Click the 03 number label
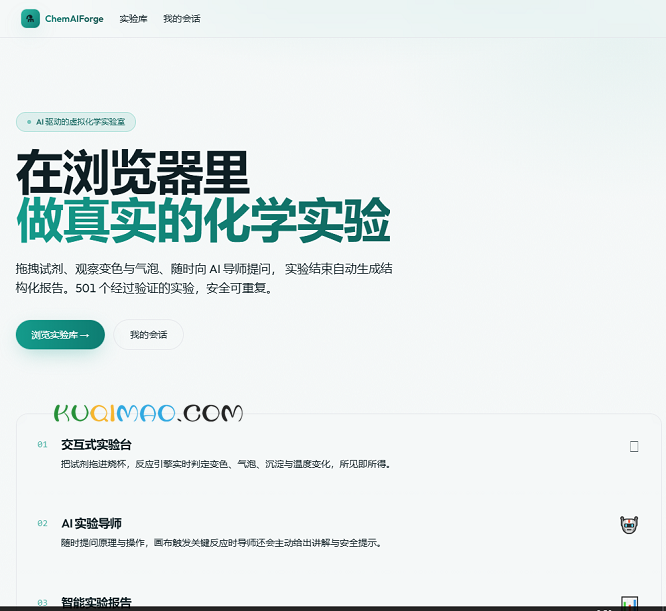Screen dimensions: 666x611 (42, 603)
